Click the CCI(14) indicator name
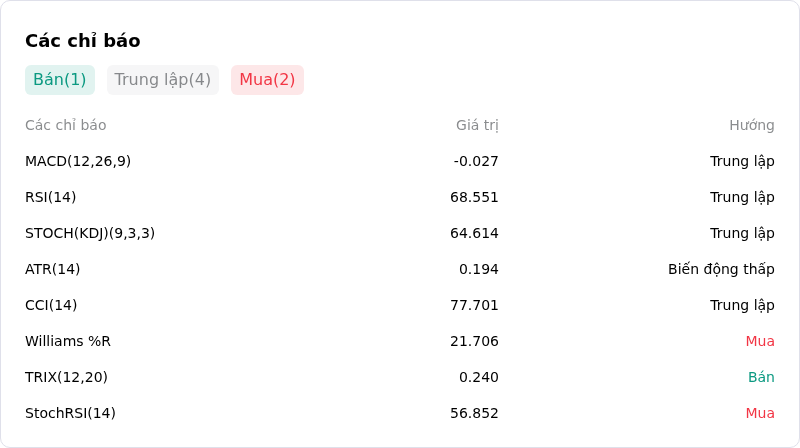Viewport: 800px width, 448px height. point(51,305)
